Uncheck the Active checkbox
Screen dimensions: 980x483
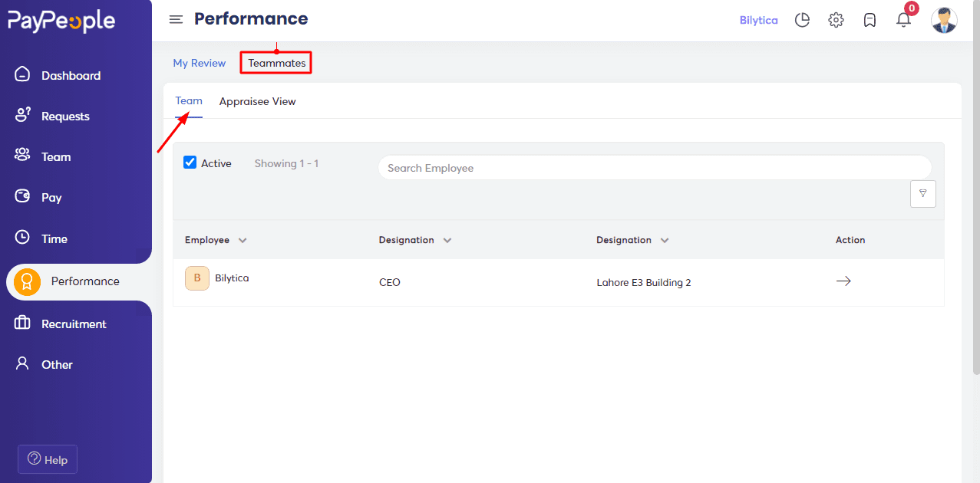coord(190,163)
